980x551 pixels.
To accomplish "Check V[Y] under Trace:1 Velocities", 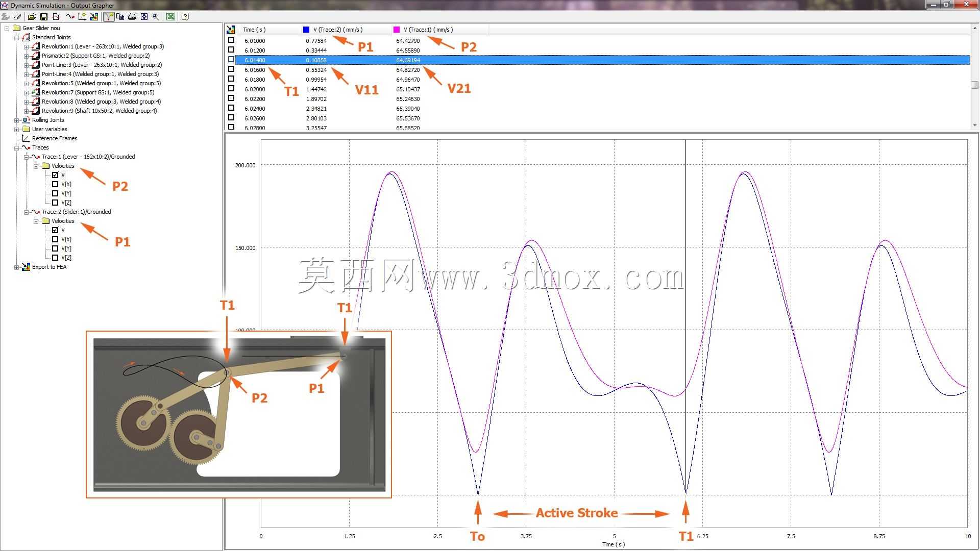I will 55,193.
